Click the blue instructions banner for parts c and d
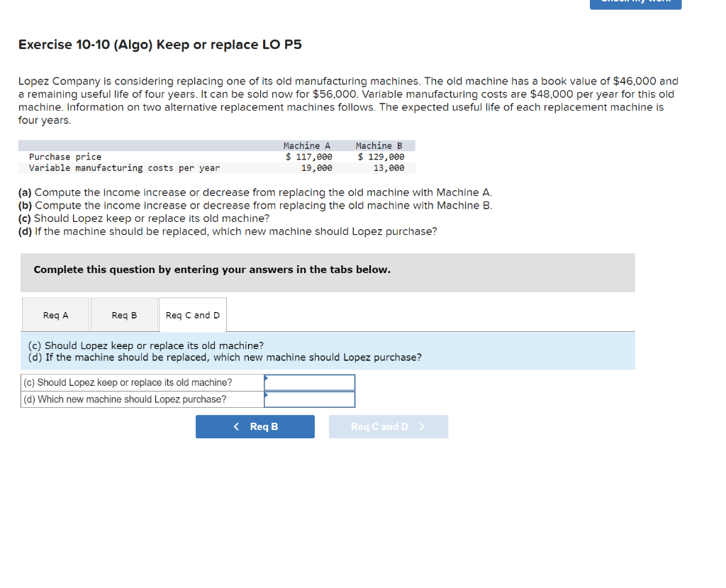The width and height of the screenshot is (726, 588). tap(326, 350)
